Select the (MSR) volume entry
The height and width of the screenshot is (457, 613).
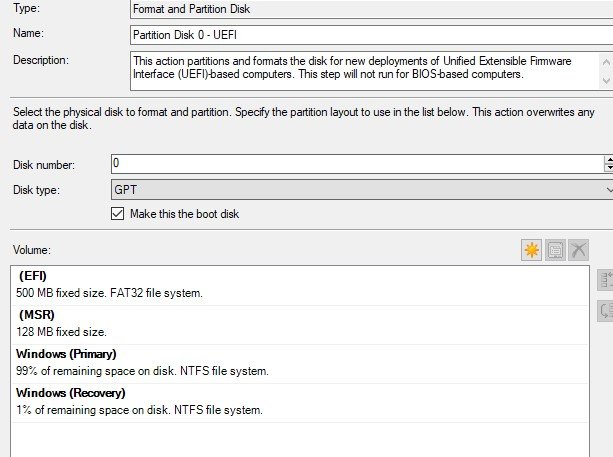(x=300, y=325)
